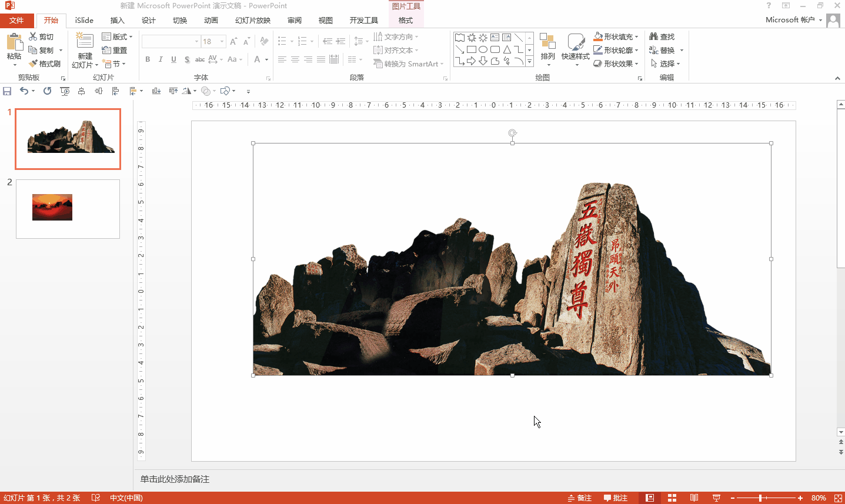Image resolution: width=845 pixels, height=504 pixels.
Task: Toggle normal view button in status bar
Action: [x=650, y=498]
